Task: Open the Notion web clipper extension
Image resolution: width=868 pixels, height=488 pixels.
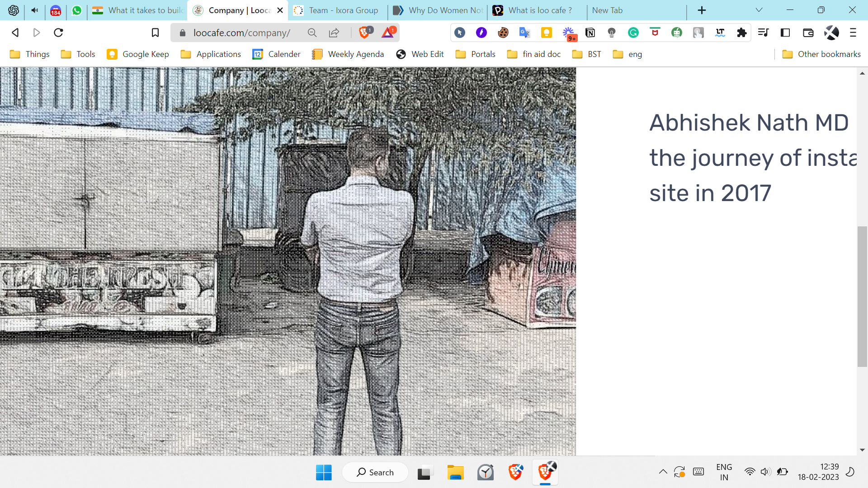Action: 590,33
